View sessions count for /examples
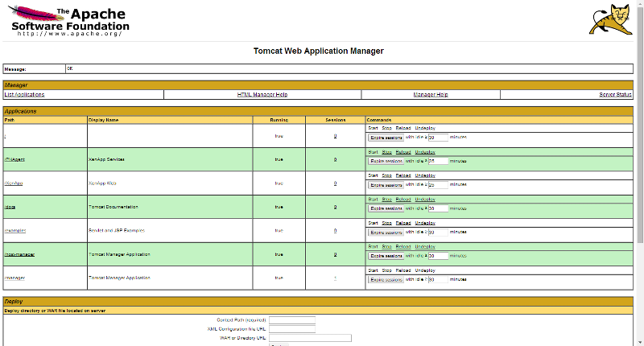Screen dimensions: 644x346 [335, 231]
